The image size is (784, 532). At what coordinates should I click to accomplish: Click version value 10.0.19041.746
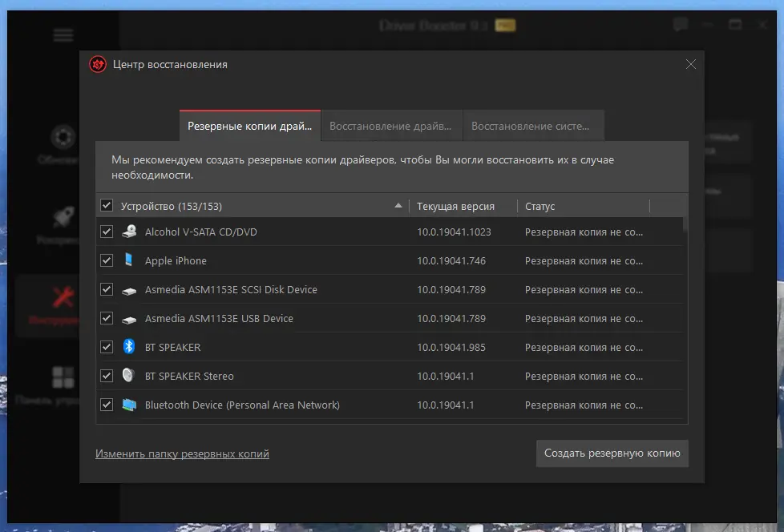(x=451, y=260)
